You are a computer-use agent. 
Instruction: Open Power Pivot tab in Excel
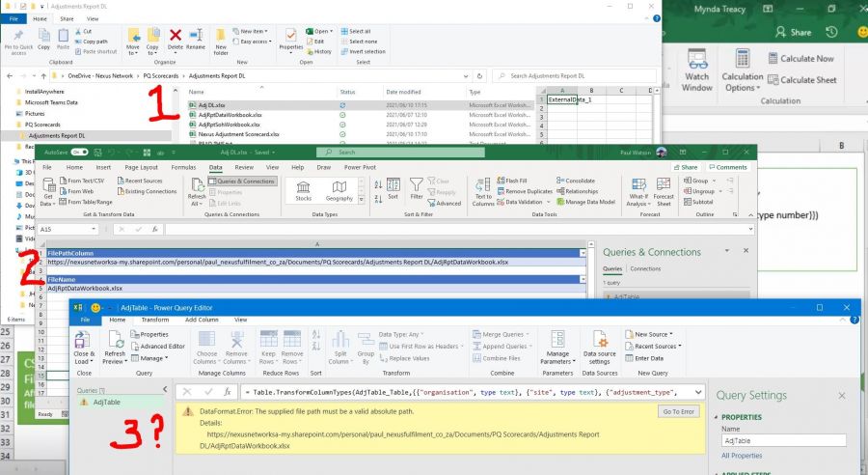pyautogui.click(x=360, y=167)
